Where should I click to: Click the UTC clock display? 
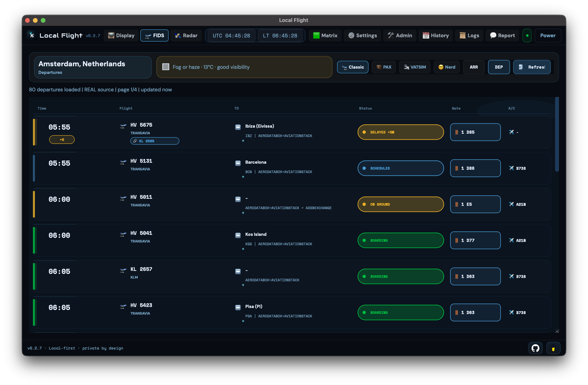point(231,36)
